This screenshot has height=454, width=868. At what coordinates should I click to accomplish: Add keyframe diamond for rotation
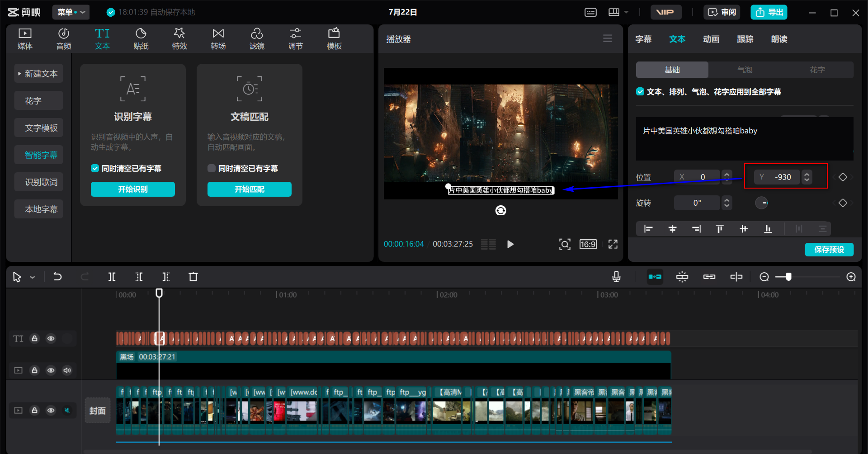[843, 203]
